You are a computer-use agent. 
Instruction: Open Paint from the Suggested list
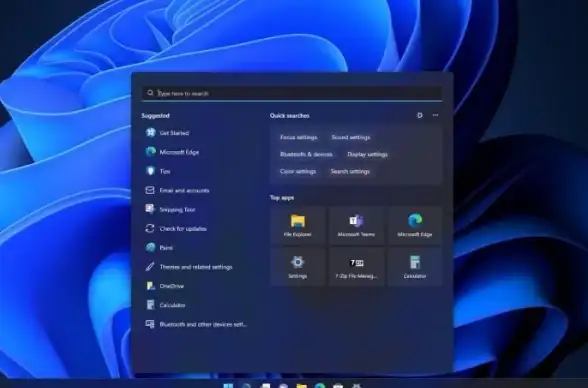pyautogui.click(x=159, y=247)
